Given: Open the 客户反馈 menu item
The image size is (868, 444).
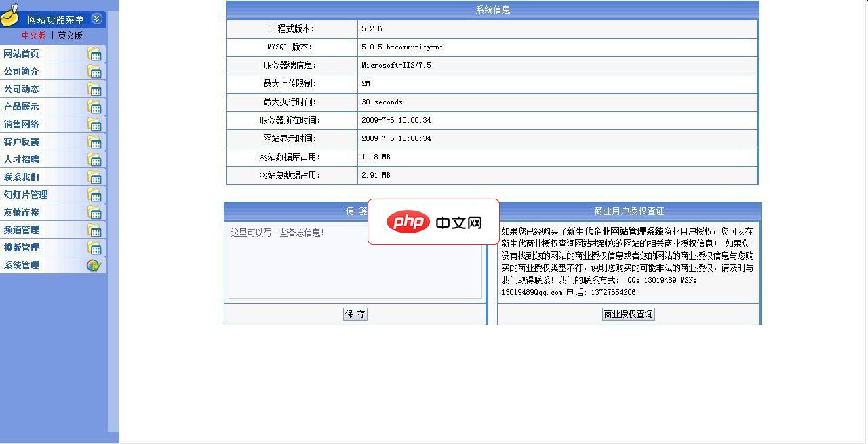Looking at the screenshot, I should click(x=53, y=142).
